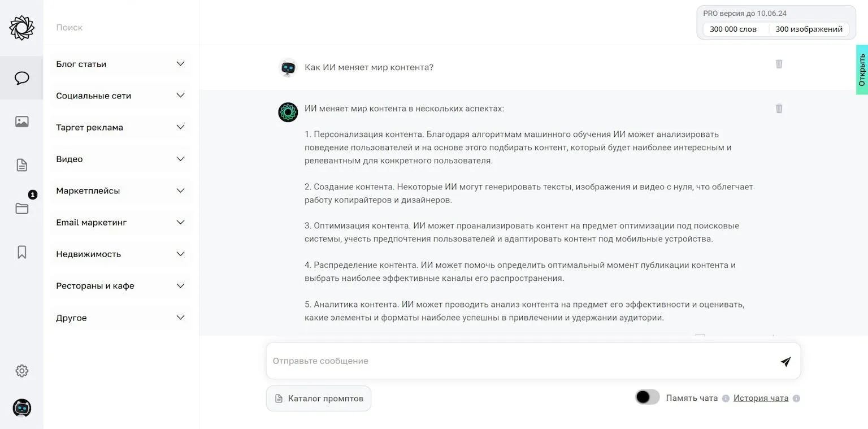Click the Открыть side tab
Screen dimensions: 868x429
(862, 70)
